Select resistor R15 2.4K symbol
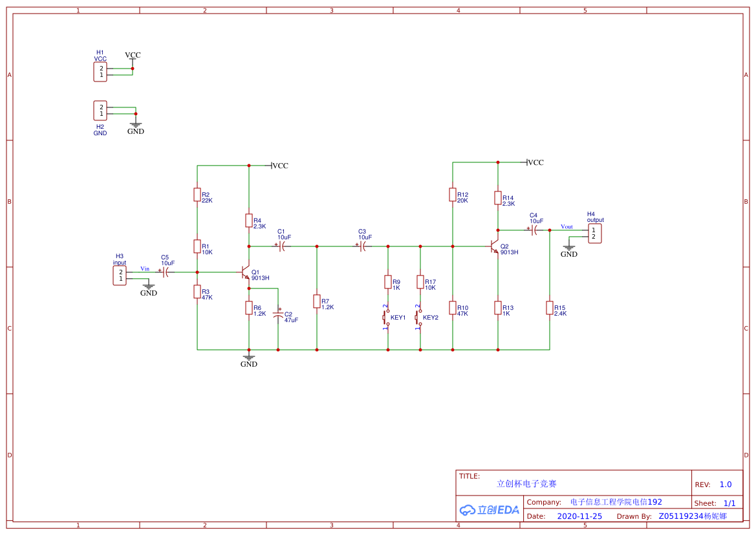Viewport: 756px width, 535px height. (549, 308)
